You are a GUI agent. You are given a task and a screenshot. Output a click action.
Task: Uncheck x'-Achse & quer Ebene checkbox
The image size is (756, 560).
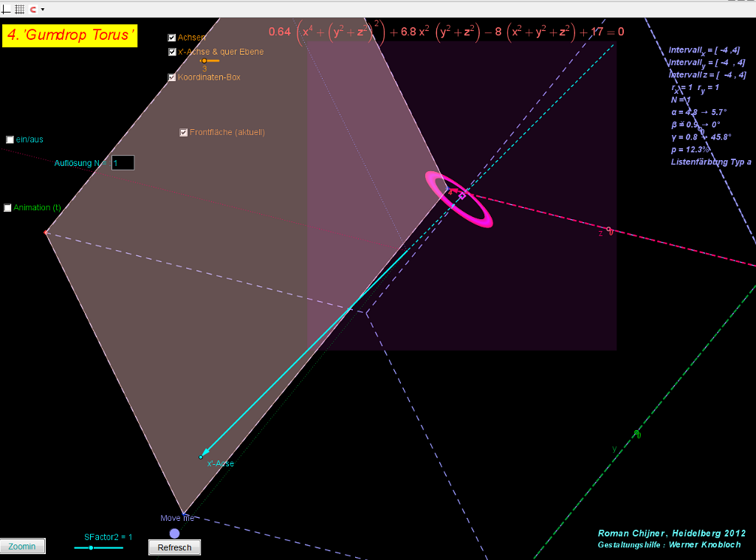172,52
